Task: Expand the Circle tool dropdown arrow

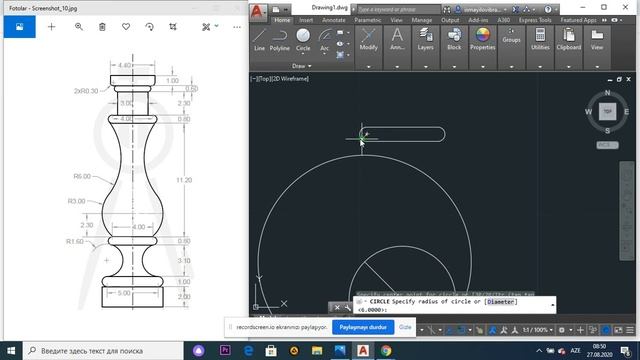Action: coord(303,54)
